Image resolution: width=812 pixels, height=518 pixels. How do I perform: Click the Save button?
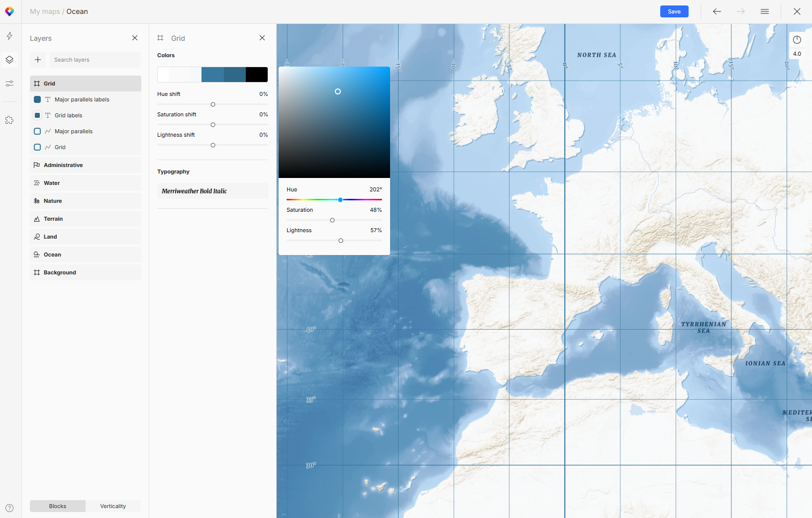click(674, 11)
